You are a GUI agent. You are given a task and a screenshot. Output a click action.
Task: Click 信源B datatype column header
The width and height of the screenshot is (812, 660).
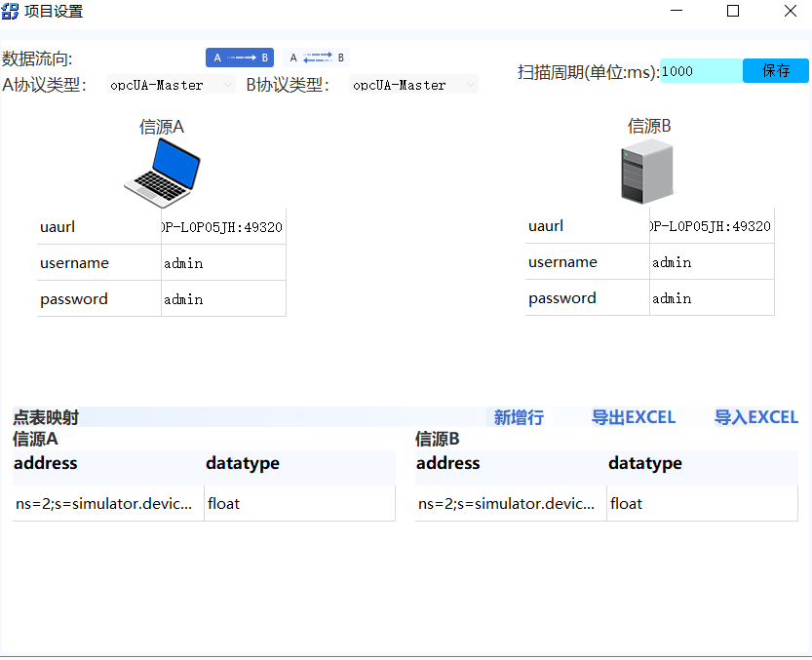coord(702,468)
